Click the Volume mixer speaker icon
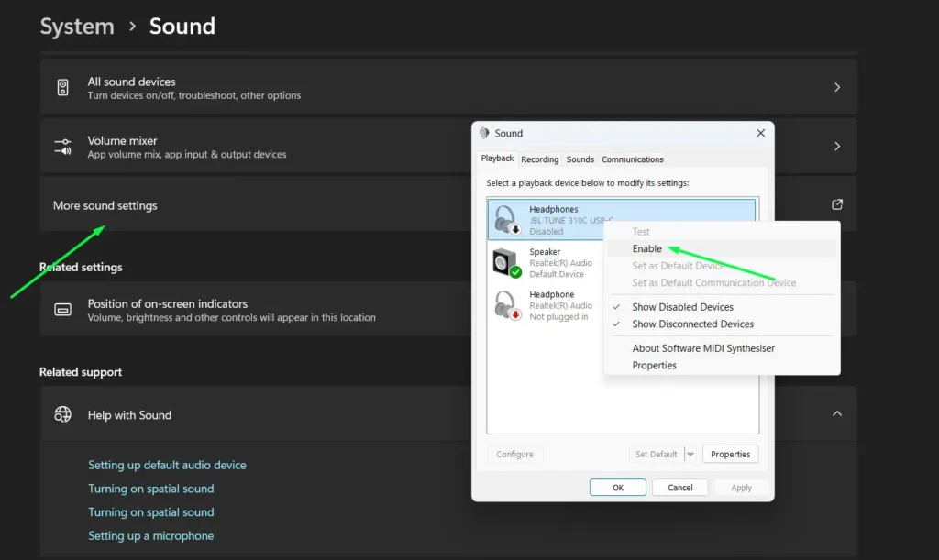Image resolution: width=939 pixels, height=560 pixels. point(62,145)
